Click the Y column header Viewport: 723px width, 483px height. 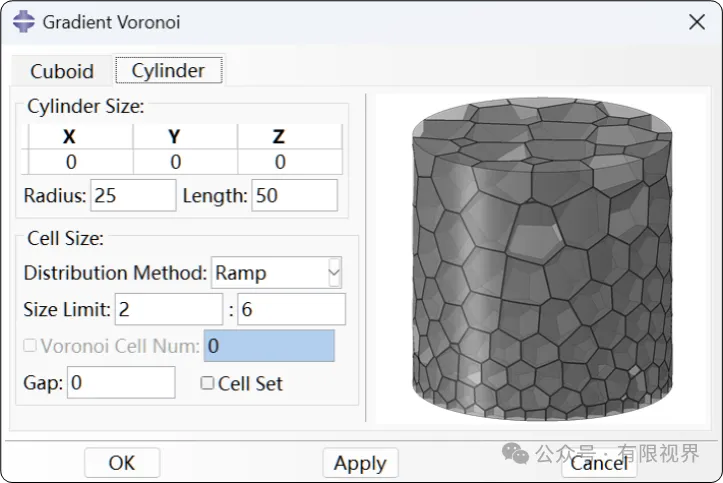tap(174, 136)
